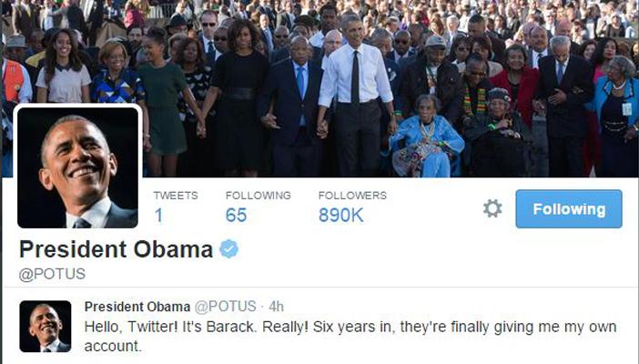The image size is (639, 364).
Task: Click the President Obama profile heading
Action: coord(117,249)
